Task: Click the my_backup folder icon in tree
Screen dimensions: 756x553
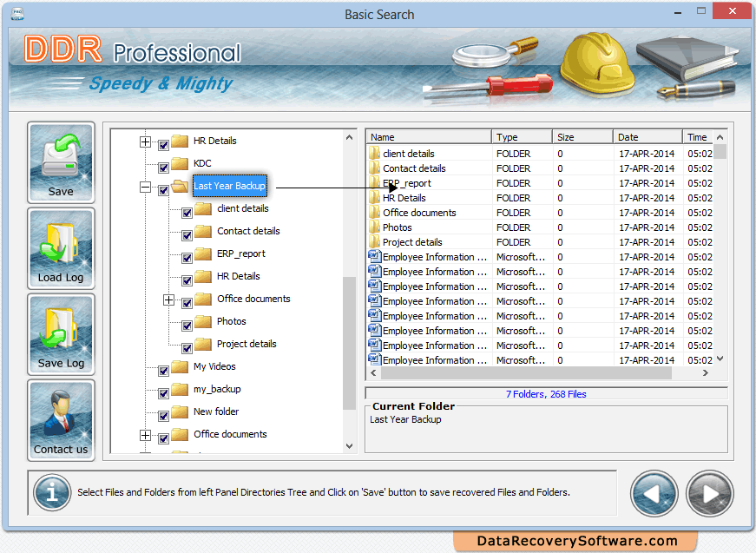Action: 180,389
